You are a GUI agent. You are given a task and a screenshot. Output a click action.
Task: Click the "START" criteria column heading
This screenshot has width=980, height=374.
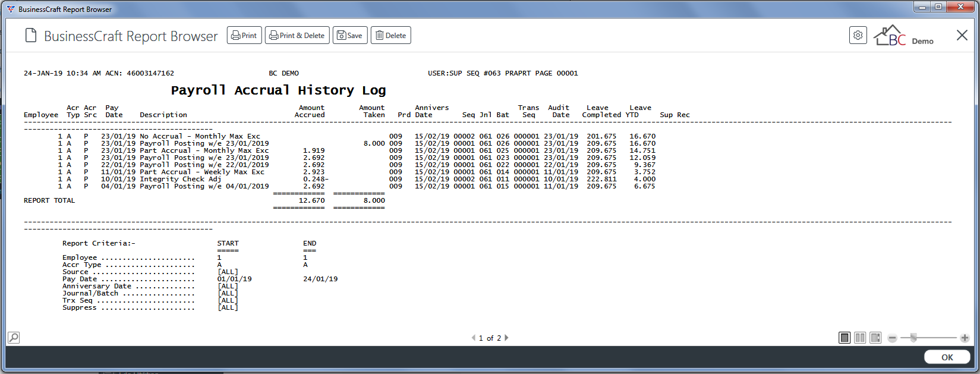(x=228, y=243)
